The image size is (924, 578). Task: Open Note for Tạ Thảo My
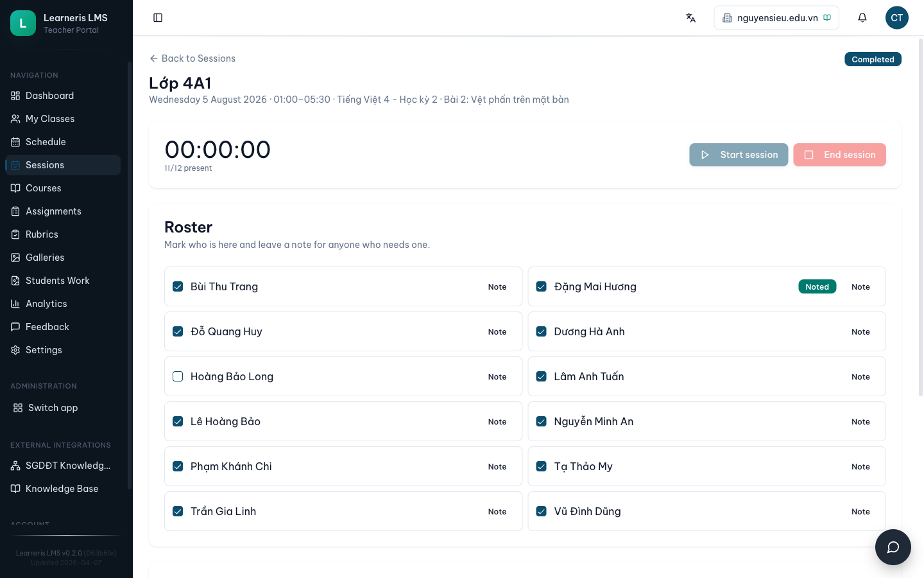tap(860, 467)
